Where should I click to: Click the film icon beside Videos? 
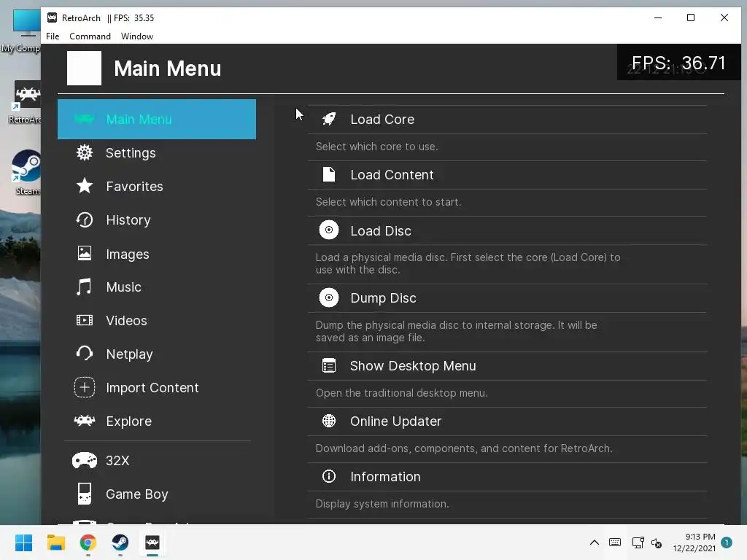tap(85, 321)
